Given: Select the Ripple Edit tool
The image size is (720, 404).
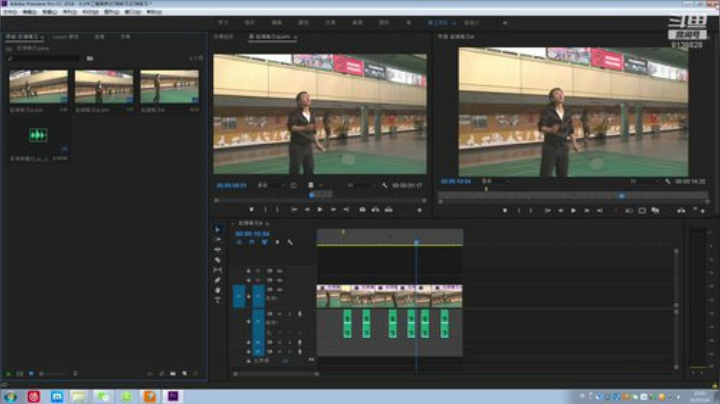Looking at the screenshot, I should (x=218, y=250).
